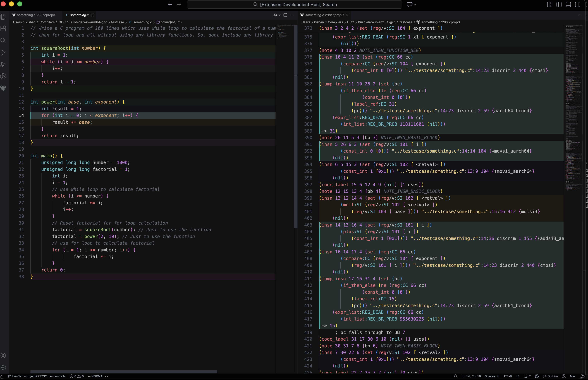This screenshot has height=380, width=588.
Task: Open the Source Control view
Action: 3,52
